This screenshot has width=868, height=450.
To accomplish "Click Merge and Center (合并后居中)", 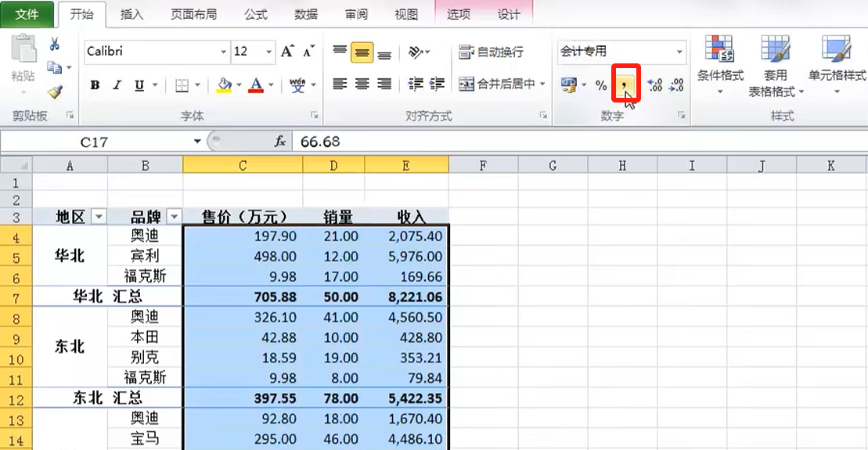I will tap(496, 85).
